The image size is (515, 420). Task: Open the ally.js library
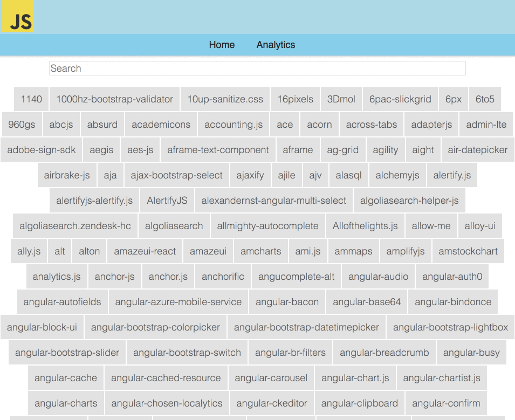point(29,251)
